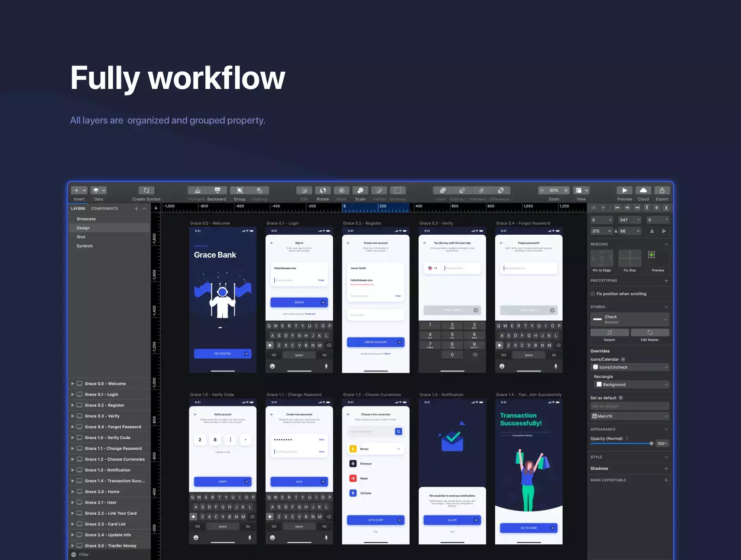Expand the Grace 1.2 - Choose Currencies artboard
Screen dimensions: 741x560
click(73, 460)
